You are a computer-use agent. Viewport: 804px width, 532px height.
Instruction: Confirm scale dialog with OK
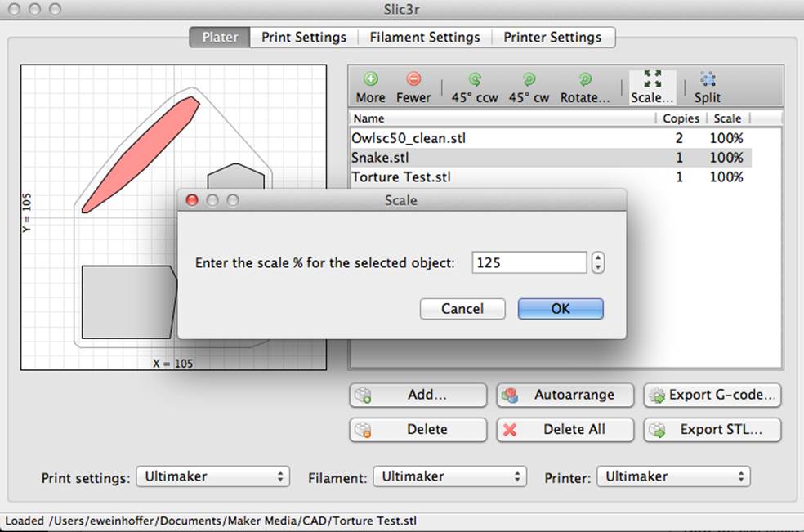[x=561, y=309]
